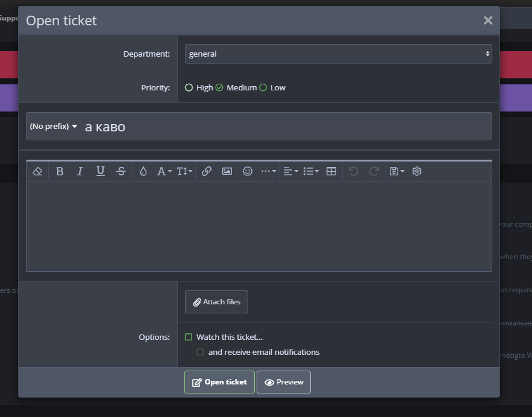Viewport: 532px width, 417px height.
Task: Click into the message body editor area
Action: point(258,226)
